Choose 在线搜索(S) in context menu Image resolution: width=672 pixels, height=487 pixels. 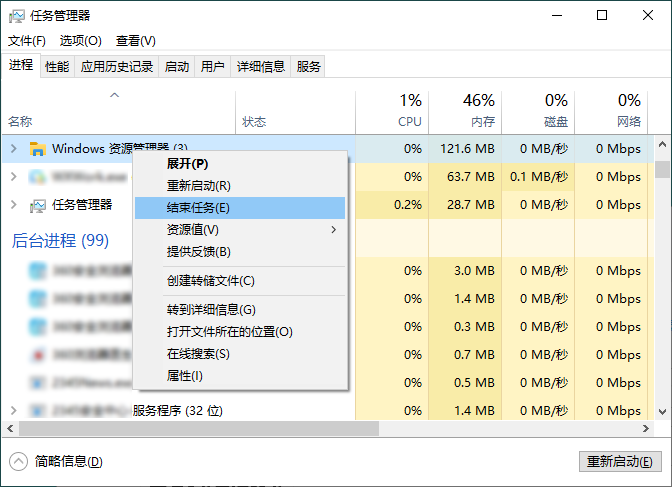240,354
